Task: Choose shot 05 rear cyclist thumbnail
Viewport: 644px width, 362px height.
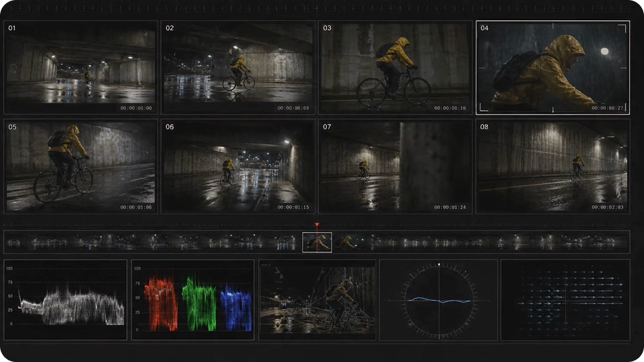Action: [x=80, y=166]
